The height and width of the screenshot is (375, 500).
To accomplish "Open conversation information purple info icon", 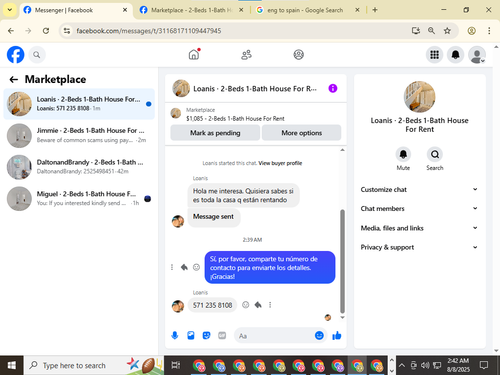I will point(333,88).
